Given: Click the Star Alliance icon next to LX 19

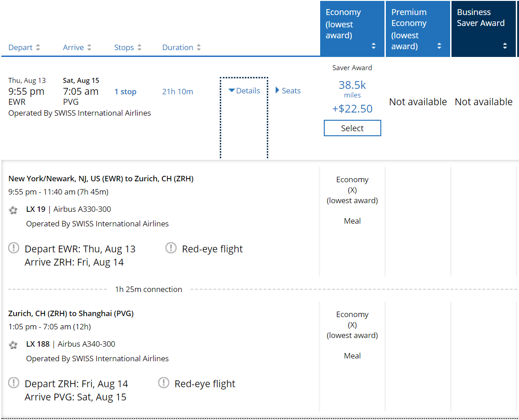Looking at the screenshot, I should pos(13,210).
